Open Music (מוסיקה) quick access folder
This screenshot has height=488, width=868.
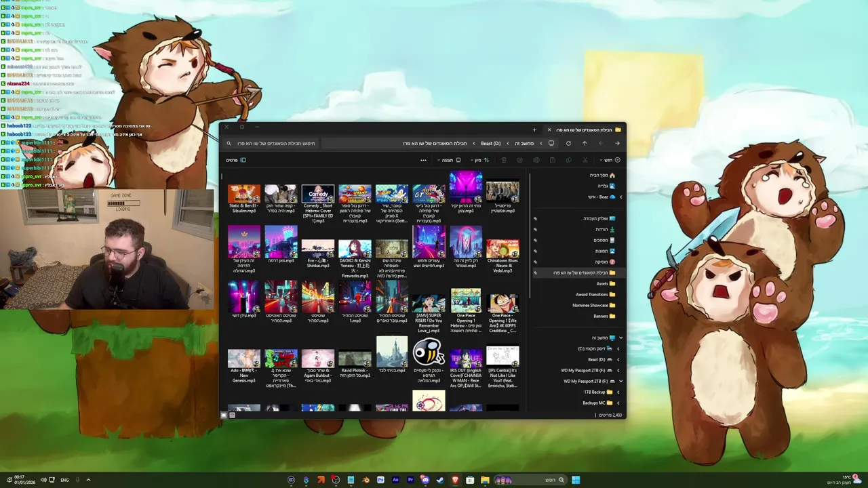[x=605, y=262]
